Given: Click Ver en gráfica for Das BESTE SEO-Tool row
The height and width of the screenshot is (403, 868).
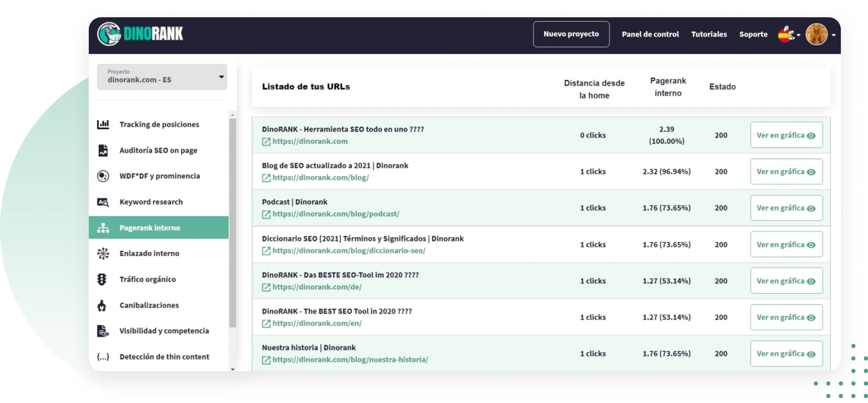Looking at the screenshot, I should 786,281.
